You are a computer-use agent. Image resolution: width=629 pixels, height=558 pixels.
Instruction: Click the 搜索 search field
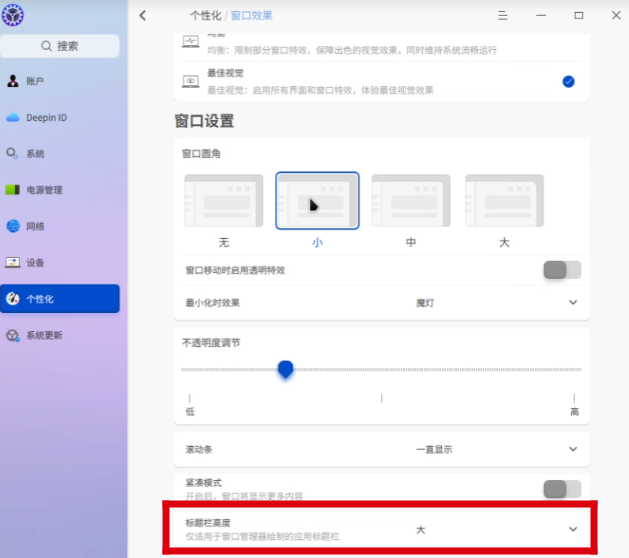tap(60, 46)
